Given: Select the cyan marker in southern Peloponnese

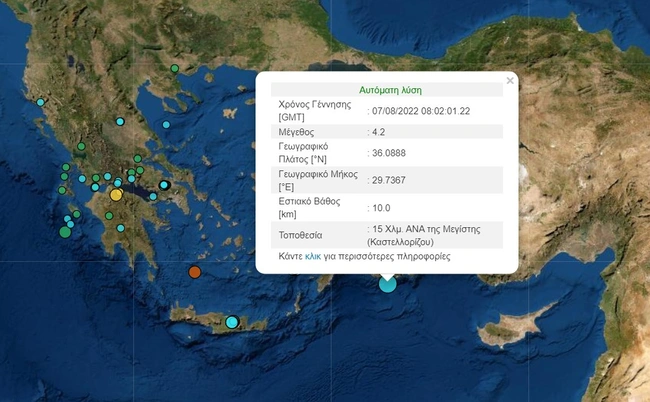Looking at the screenshot, I should [x=120, y=228].
